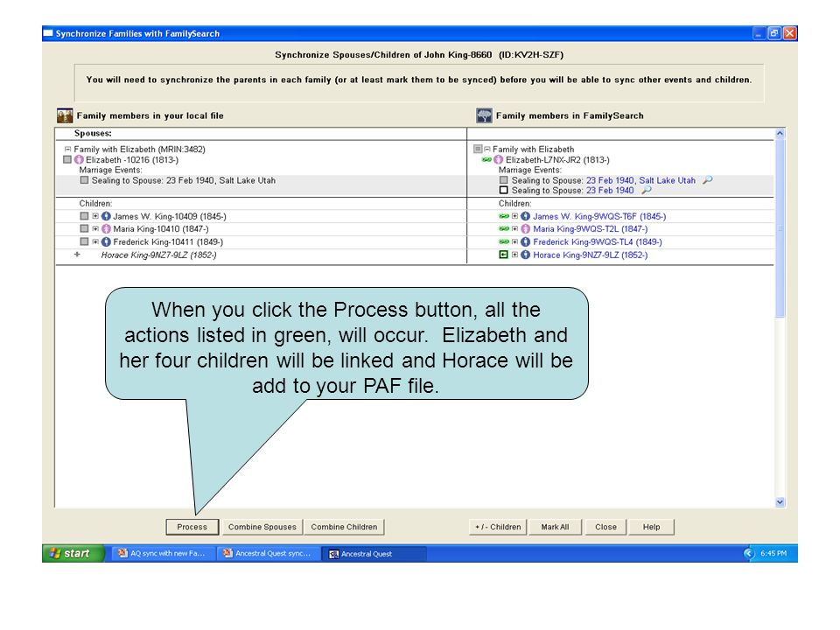Expand James W. King-9WQS-T6F details

514,216
